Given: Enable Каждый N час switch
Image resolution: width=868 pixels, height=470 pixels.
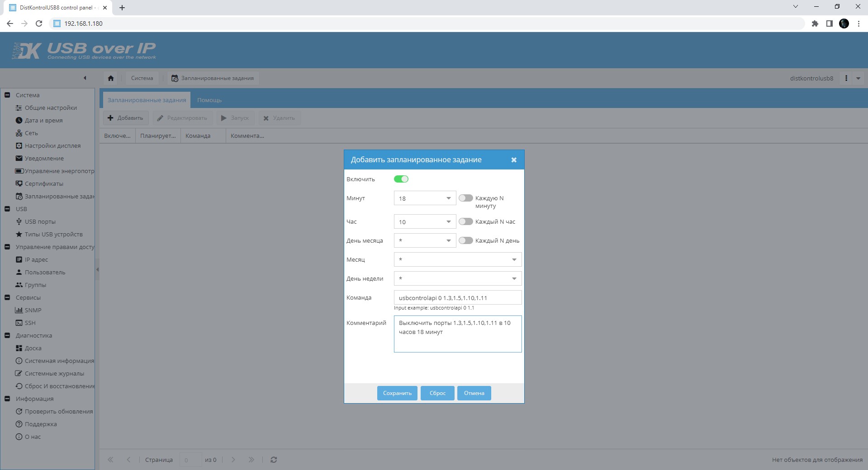Looking at the screenshot, I should pyautogui.click(x=466, y=221).
